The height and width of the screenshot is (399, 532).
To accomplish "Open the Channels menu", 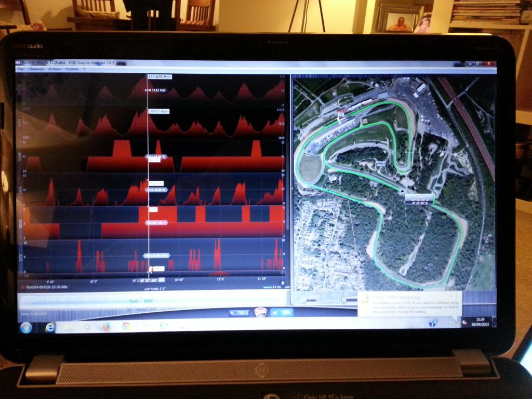I will (x=36, y=69).
